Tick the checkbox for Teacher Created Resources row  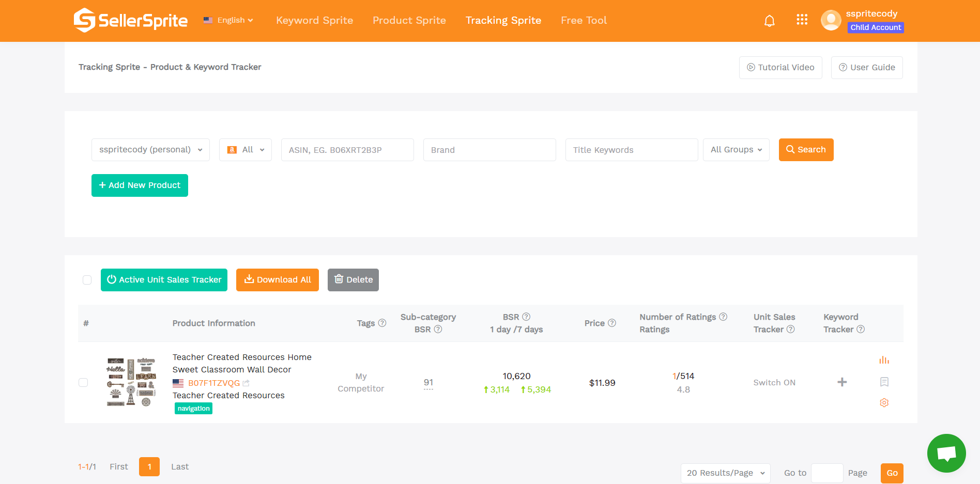tap(83, 383)
